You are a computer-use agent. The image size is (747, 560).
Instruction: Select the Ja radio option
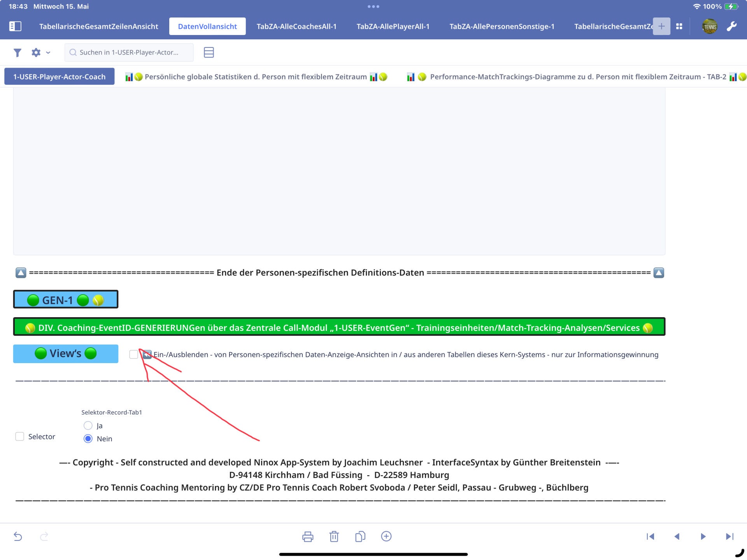88,425
